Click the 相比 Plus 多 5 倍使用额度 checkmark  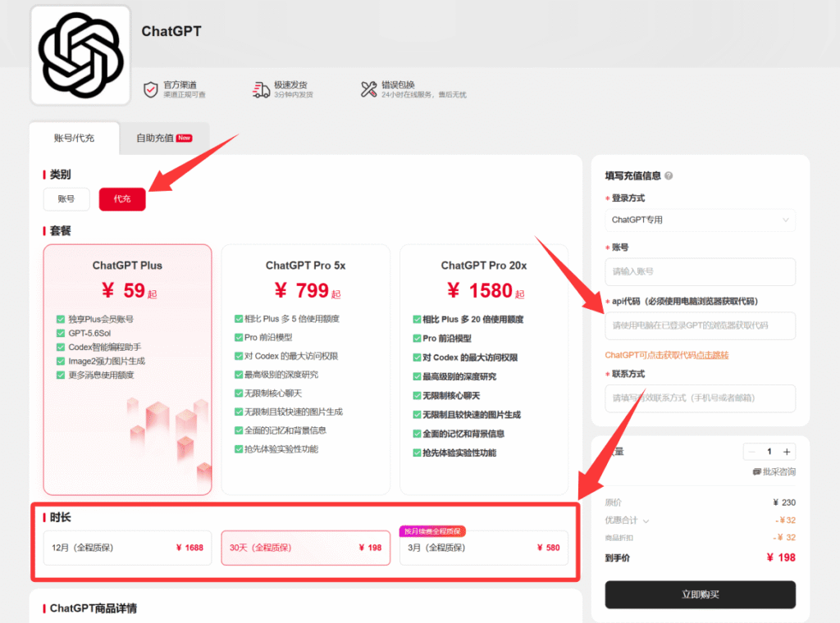pyautogui.click(x=239, y=319)
